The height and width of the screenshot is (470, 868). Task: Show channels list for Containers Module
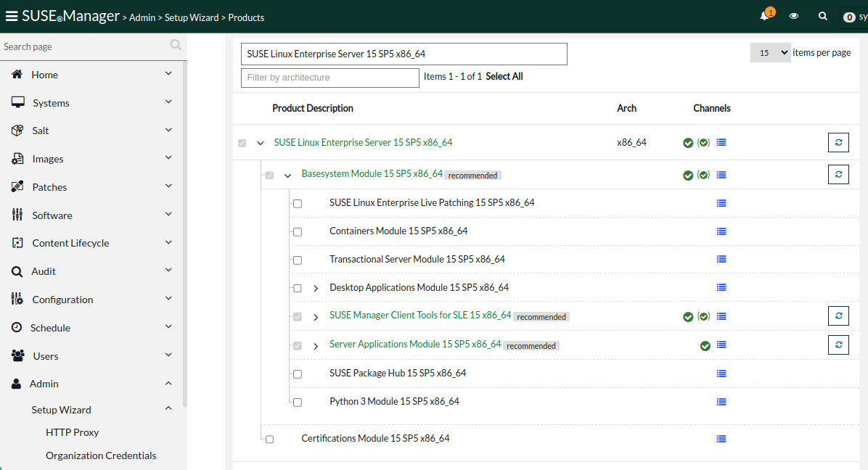pyautogui.click(x=721, y=231)
